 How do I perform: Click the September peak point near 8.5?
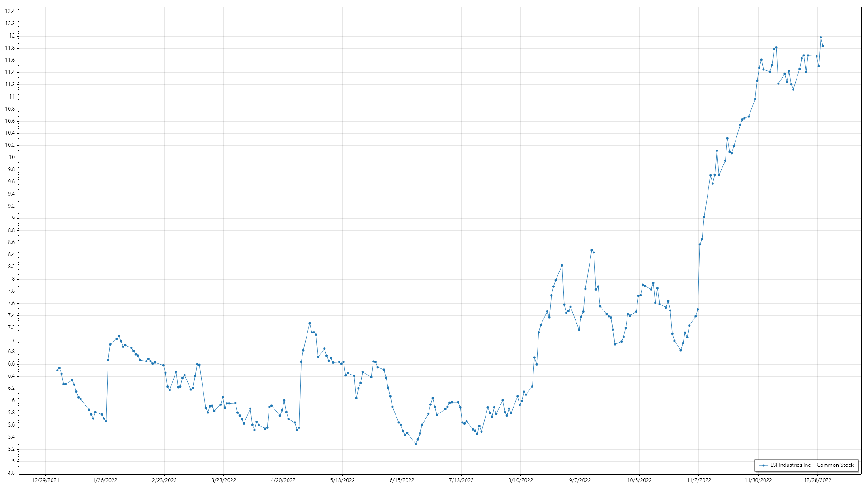(591, 250)
